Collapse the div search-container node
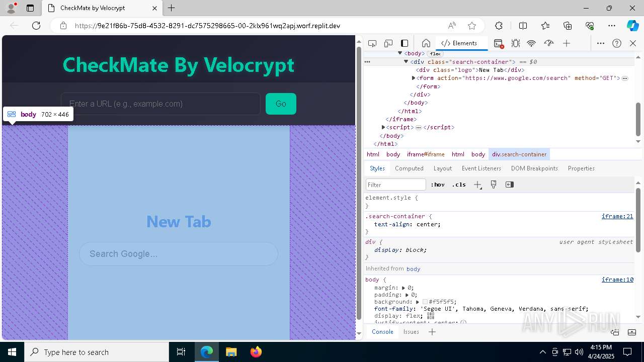This screenshot has height=362, width=644. pyautogui.click(x=406, y=62)
